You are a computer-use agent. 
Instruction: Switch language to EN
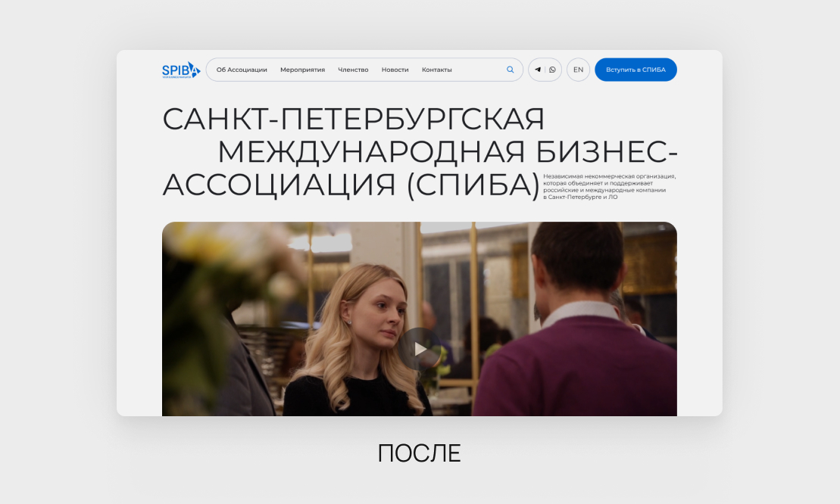(578, 70)
